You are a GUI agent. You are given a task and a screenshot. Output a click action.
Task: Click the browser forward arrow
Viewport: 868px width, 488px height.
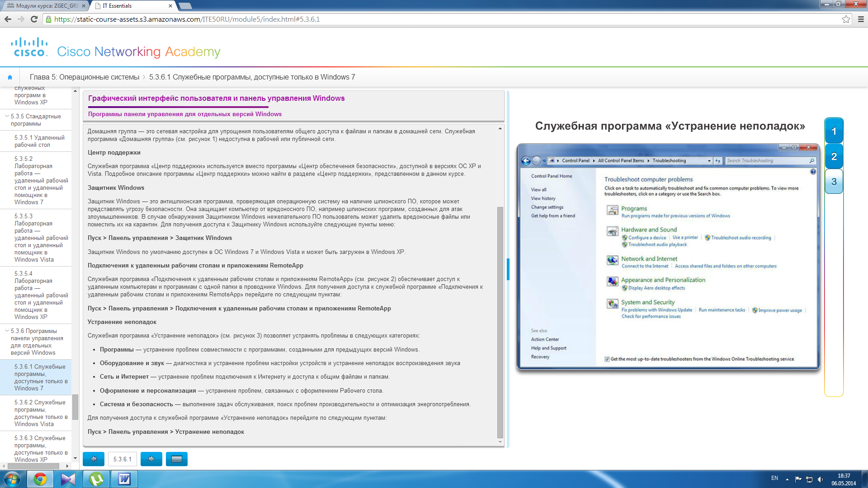click(21, 19)
